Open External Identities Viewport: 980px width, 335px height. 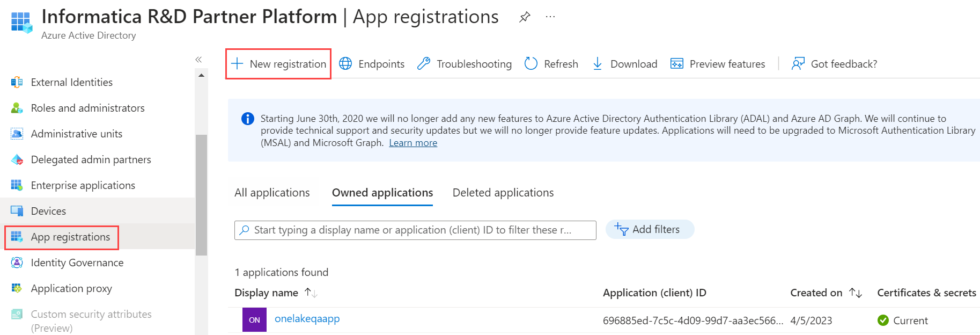pyautogui.click(x=72, y=82)
